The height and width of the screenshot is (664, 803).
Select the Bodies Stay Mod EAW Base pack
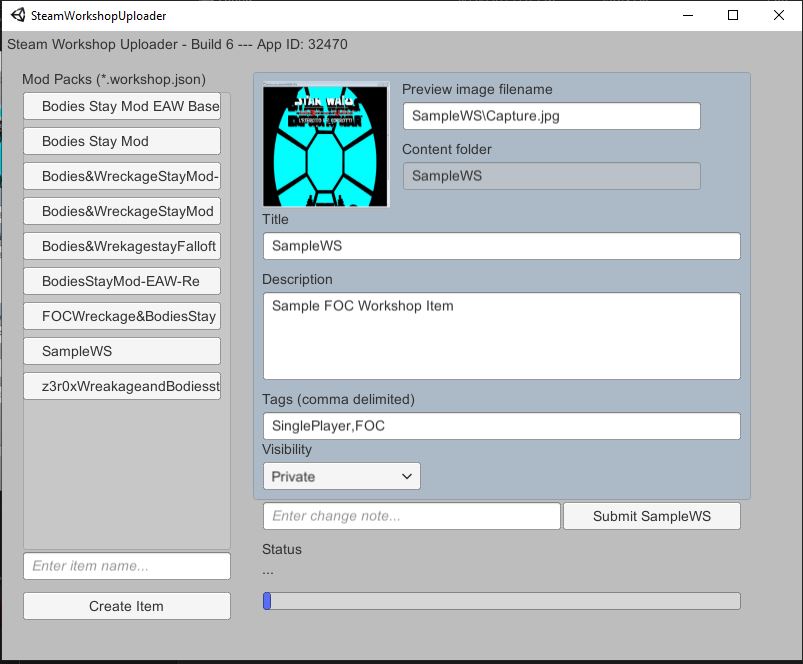point(122,106)
